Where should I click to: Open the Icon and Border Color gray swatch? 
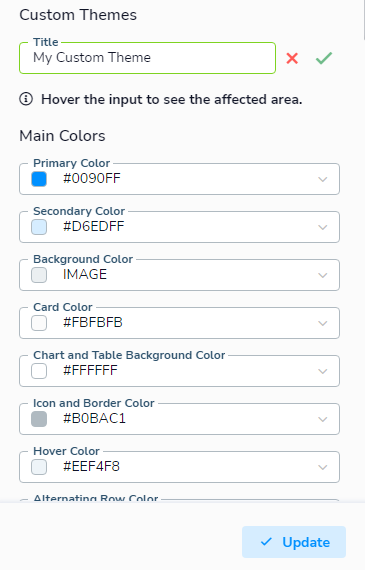(x=39, y=419)
